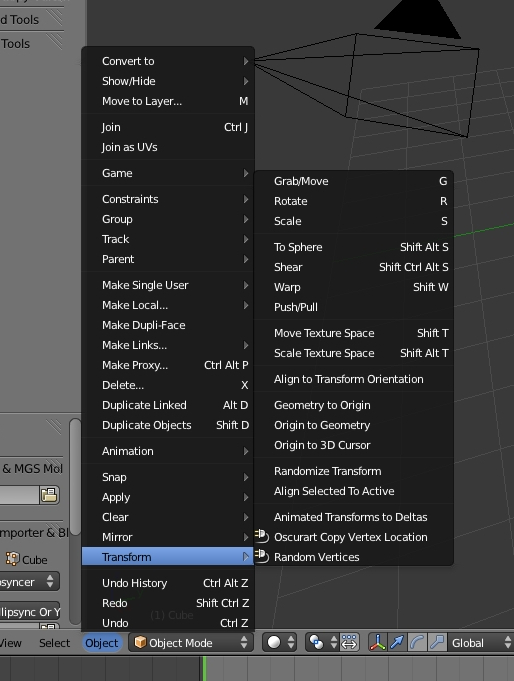Expand the Show/Hide submenu

[168, 81]
